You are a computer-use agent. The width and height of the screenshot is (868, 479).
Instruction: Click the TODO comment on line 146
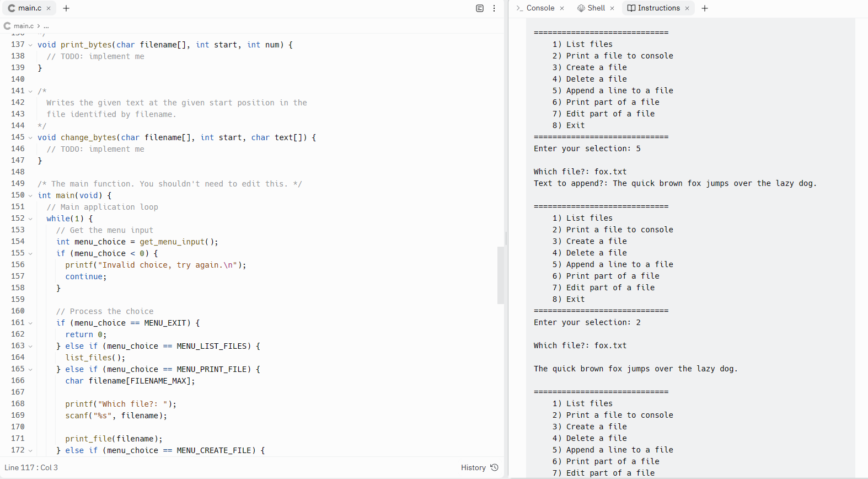point(95,149)
